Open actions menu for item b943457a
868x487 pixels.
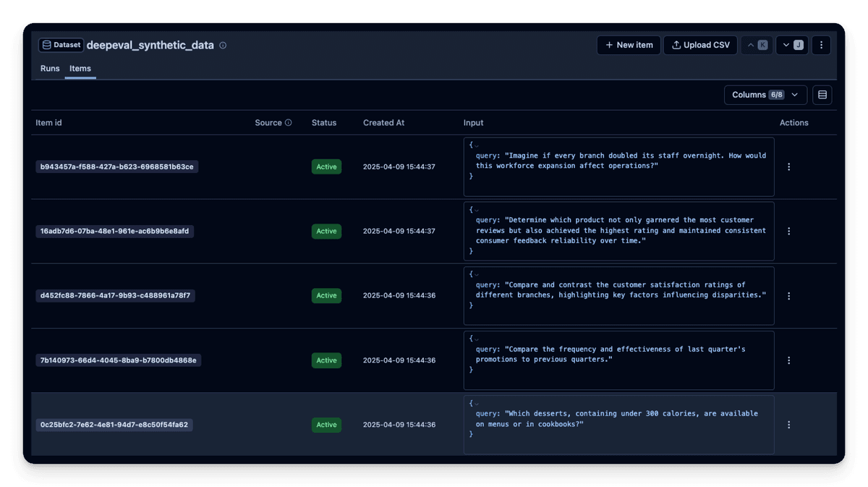(x=788, y=167)
